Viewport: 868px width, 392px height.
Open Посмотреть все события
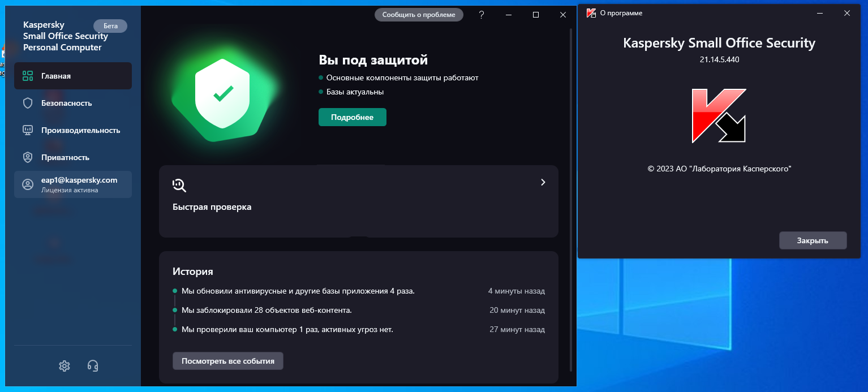[228, 361]
